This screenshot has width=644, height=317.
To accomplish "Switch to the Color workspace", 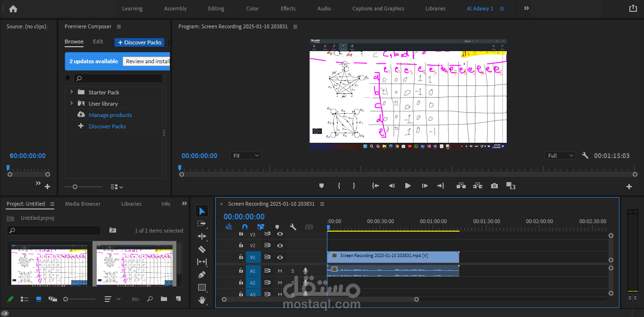I will pyautogui.click(x=252, y=8).
